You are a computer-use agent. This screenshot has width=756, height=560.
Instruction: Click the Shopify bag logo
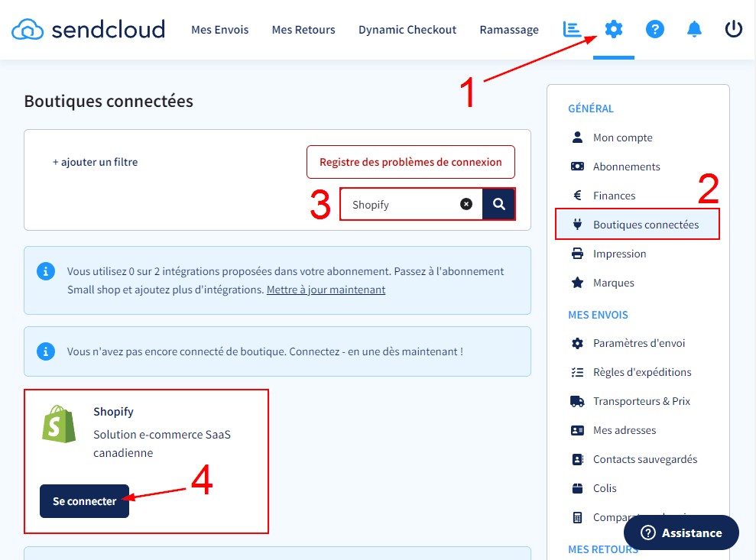[59, 424]
